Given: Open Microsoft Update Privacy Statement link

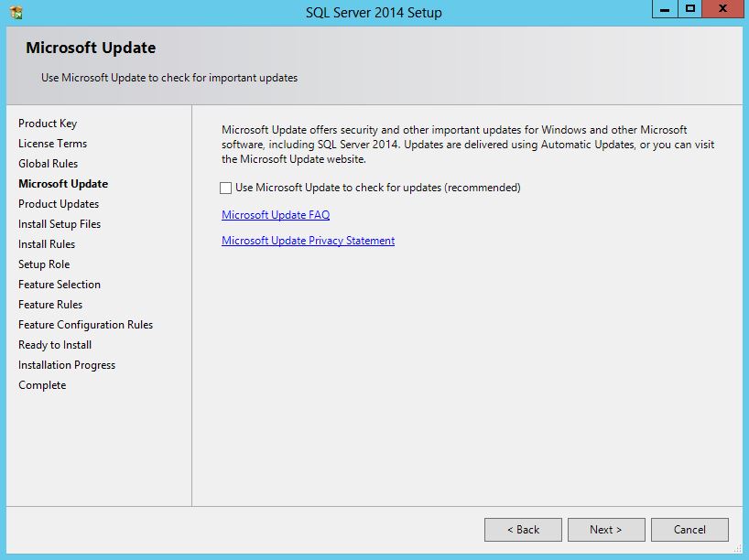Looking at the screenshot, I should tap(308, 241).
